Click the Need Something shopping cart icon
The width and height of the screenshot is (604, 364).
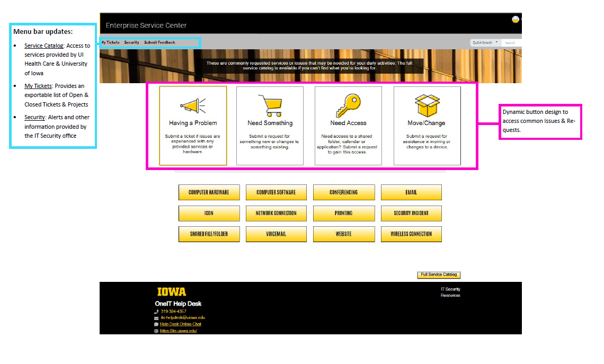point(270,104)
